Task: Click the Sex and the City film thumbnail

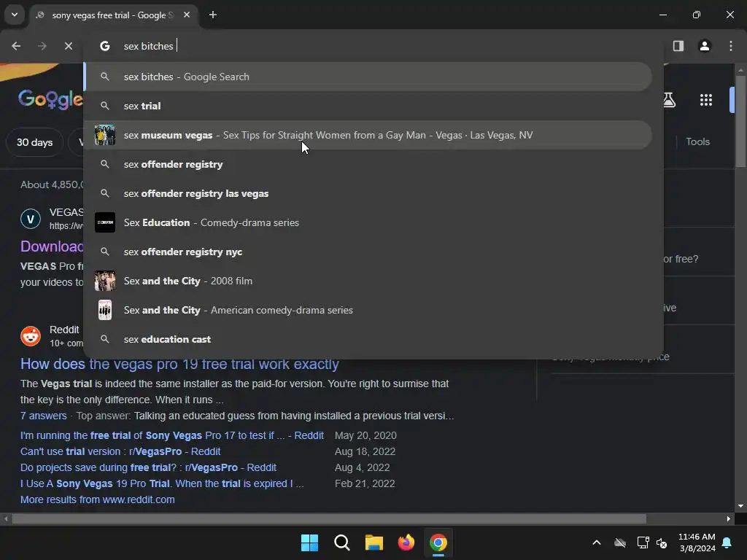Action: coord(105,281)
